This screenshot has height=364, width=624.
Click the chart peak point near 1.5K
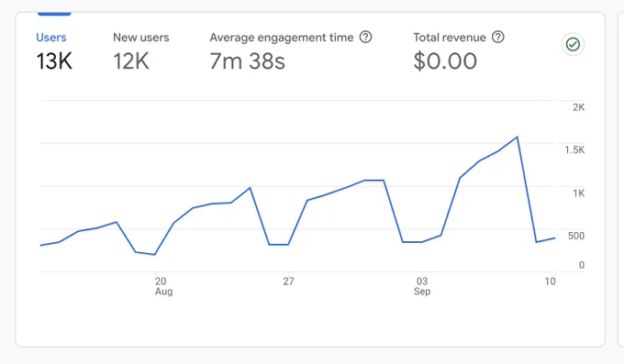pyautogui.click(x=517, y=138)
